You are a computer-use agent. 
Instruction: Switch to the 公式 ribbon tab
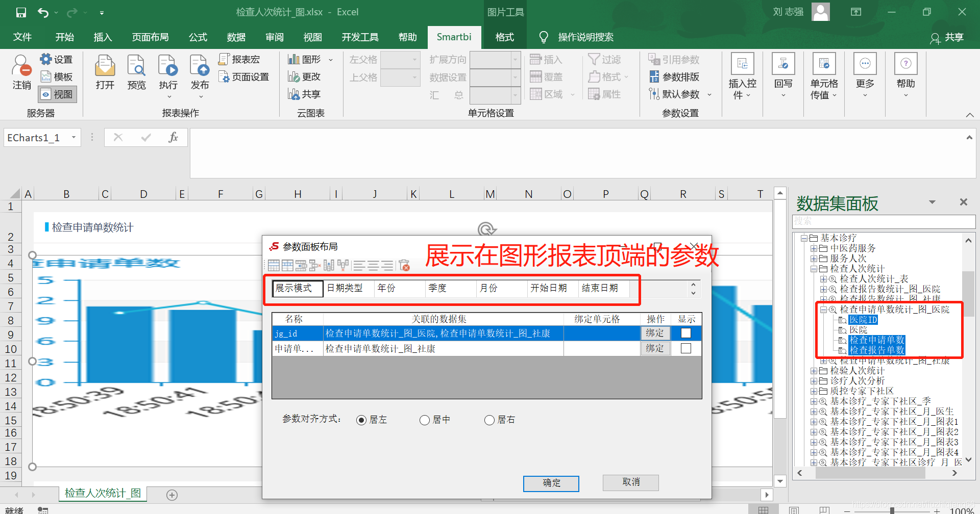pyautogui.click(x=198, y=37)
